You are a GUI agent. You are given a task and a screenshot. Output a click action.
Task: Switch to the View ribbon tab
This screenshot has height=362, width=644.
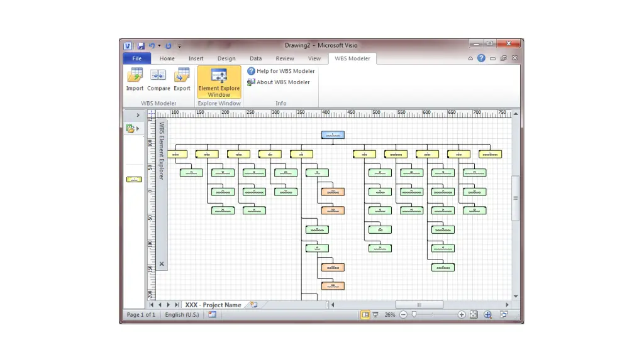[314, 58]
